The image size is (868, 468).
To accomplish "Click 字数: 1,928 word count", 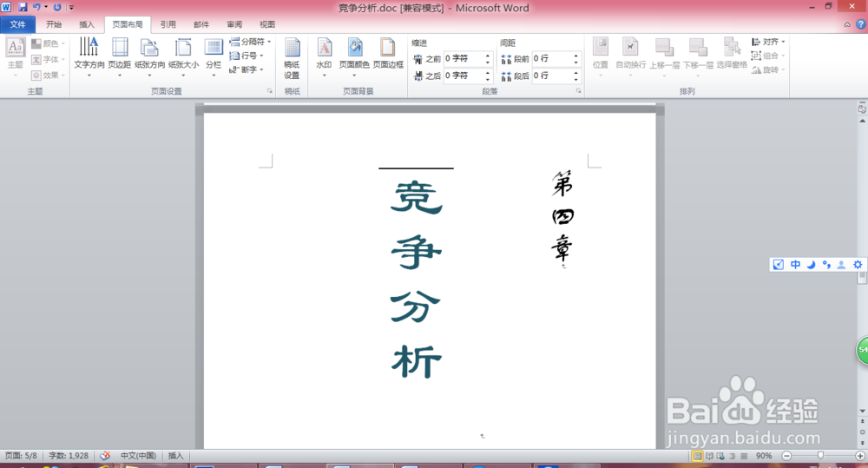I will pyautogui.click(x=69, y=456).
